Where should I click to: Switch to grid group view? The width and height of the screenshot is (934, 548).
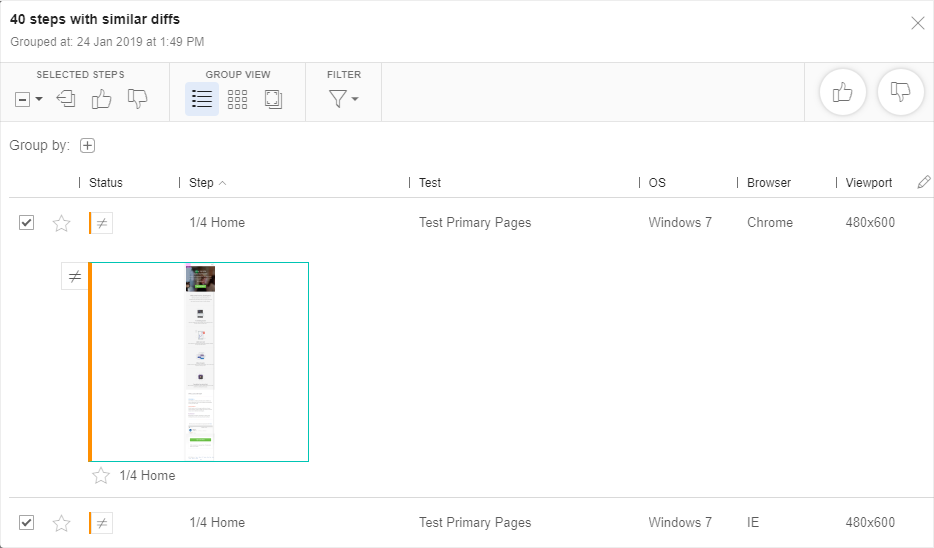click(237, 99)
